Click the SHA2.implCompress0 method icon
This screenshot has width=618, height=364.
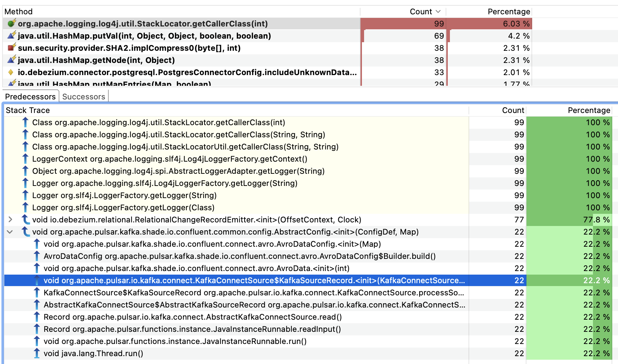pyautogui.click(x=12, y=48)
